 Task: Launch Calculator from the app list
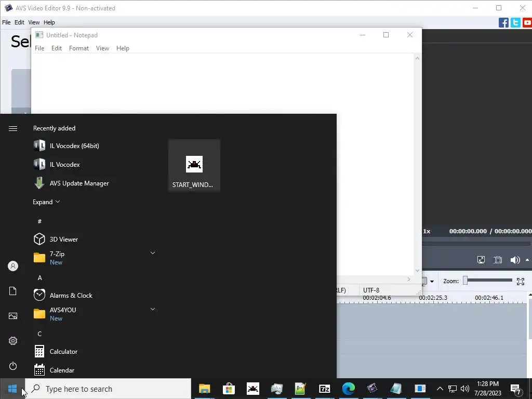click(56, 352)
